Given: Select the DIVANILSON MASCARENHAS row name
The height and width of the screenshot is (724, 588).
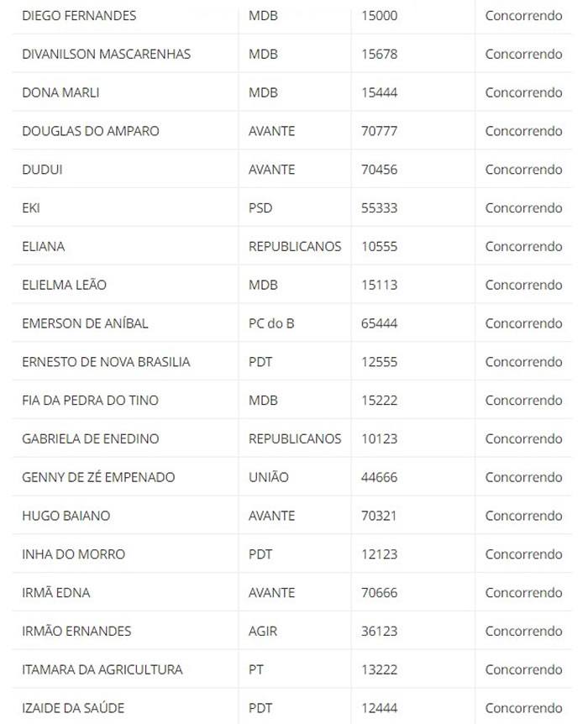Looking at the screenshot, I should coord(106,55).
